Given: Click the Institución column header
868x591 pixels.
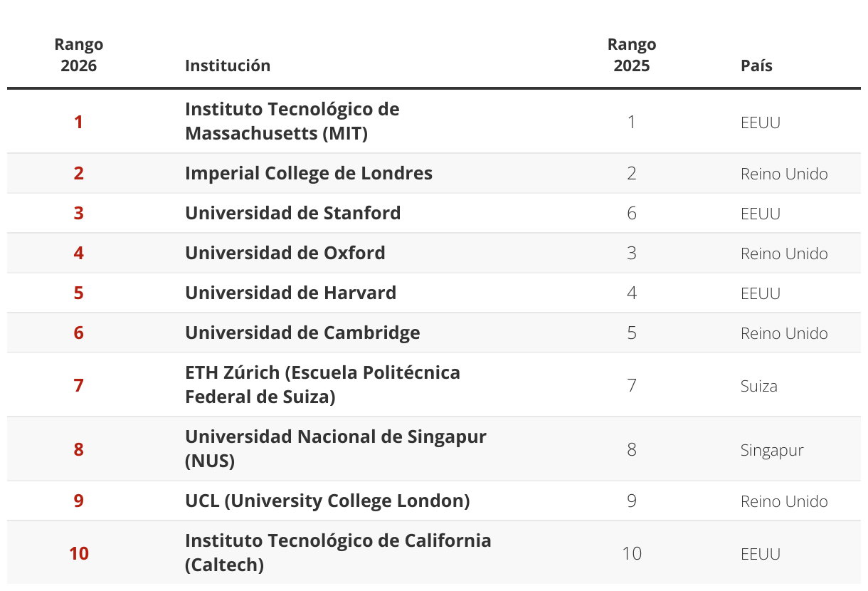Looking at the screenshot, I should (x=228, y=66).
